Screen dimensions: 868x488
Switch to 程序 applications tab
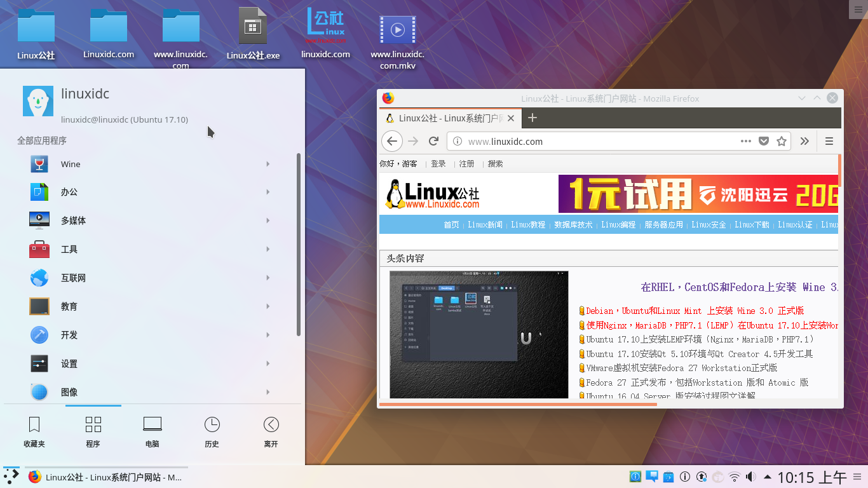93,432
